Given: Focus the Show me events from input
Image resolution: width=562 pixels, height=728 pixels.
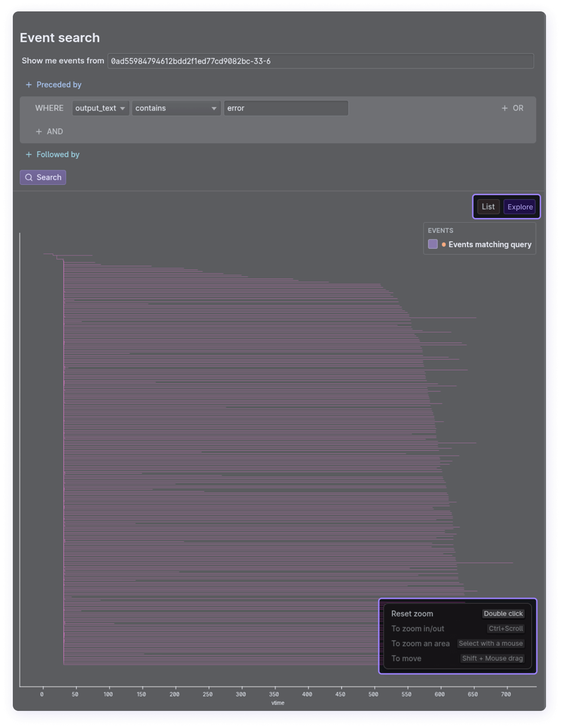Looking at the screenshot, I should (320, 61).
